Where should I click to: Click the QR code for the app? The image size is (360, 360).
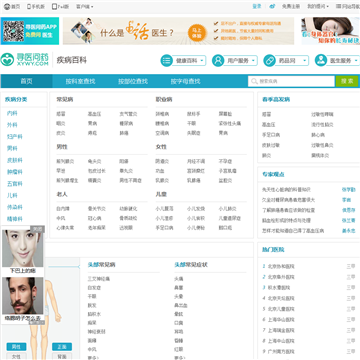pos(13,31)
